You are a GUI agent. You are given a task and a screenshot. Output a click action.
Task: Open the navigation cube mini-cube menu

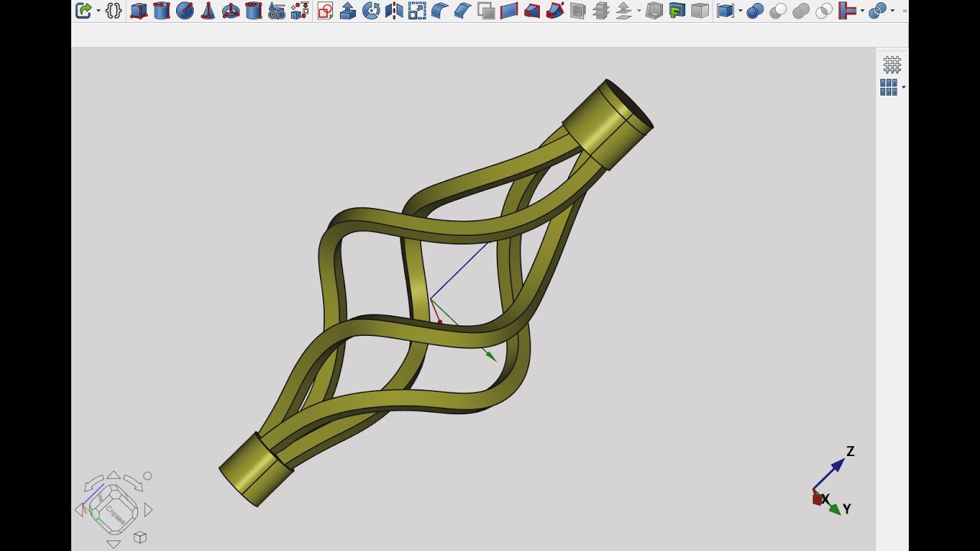(x=140, y=537)
